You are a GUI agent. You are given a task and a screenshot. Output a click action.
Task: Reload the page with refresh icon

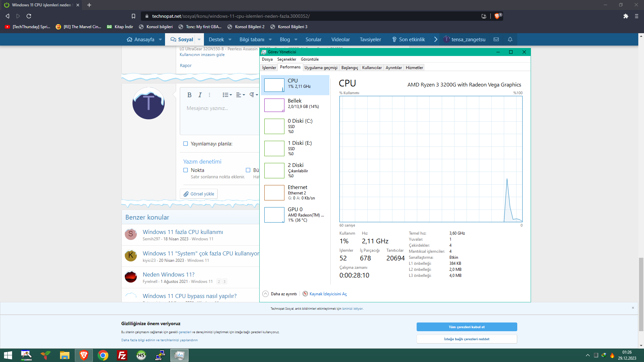[29, 16]
